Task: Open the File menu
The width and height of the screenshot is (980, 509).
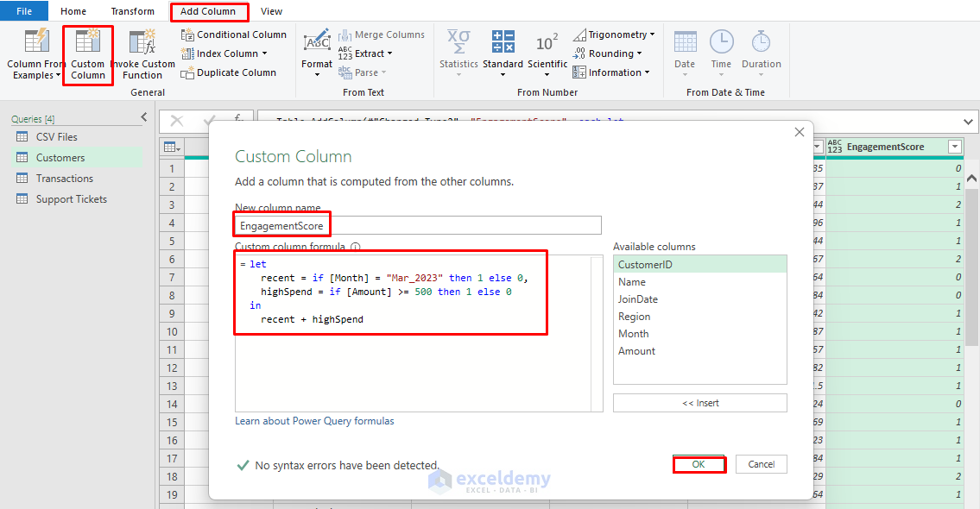Action: (24, 10)
